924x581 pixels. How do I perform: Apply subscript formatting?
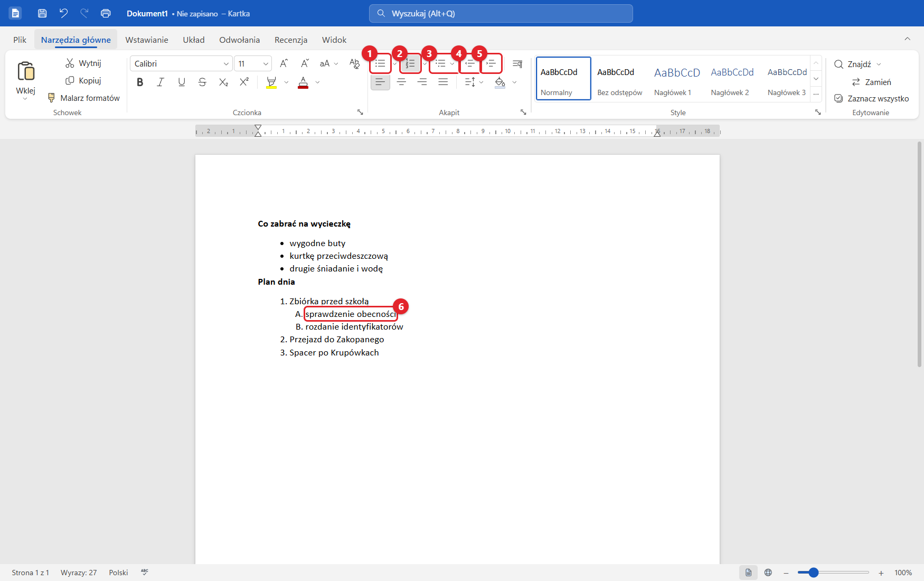click(223, 82)
